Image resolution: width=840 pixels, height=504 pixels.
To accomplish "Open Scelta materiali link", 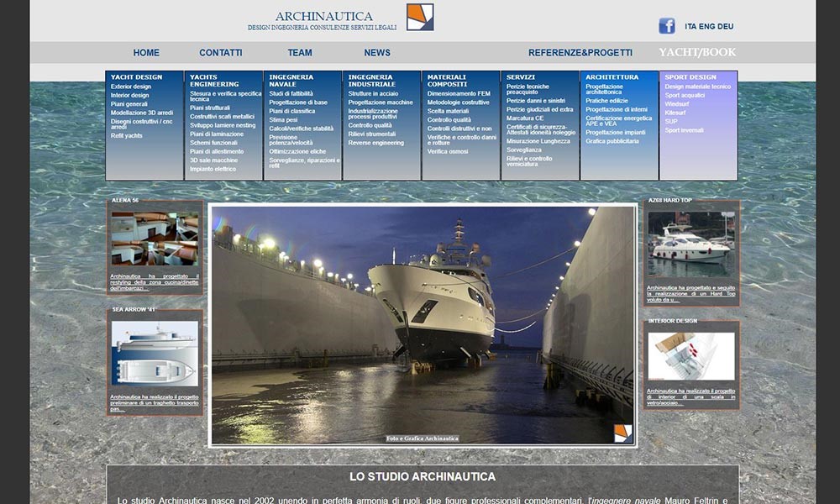I will pyautogui.click(x=448, y=111).
